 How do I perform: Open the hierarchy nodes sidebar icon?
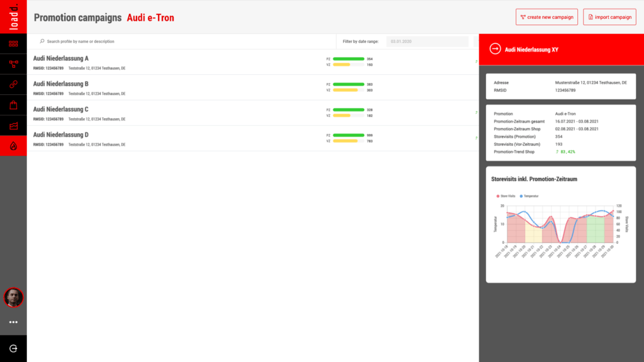[x=13, y=64]
